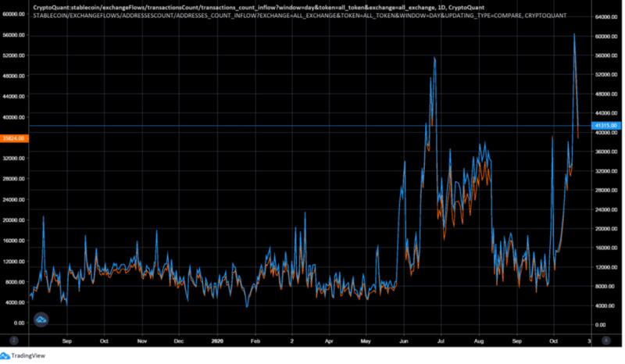625x364 pixels.
Task: Click the Nov label on the time axis
Action: 142,341
